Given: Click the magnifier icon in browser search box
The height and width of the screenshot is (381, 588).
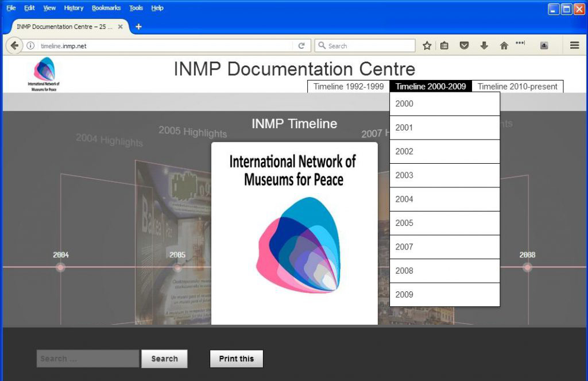Looking at the screenshot, I should [x=322, y=45].
